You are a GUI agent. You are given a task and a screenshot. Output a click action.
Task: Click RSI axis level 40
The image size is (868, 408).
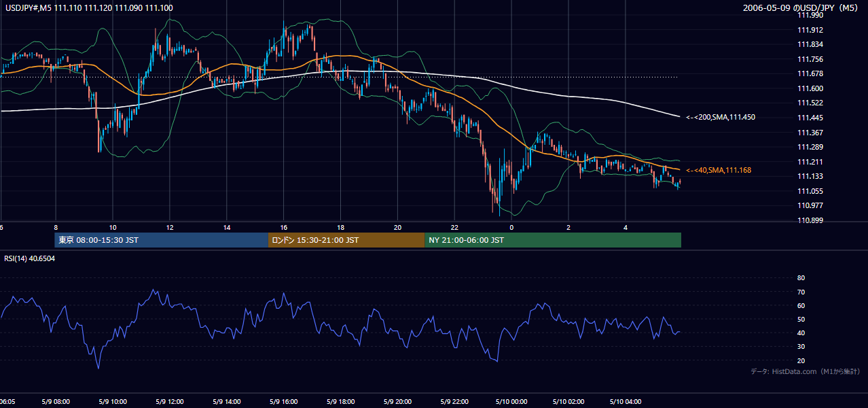click(x=801, y=333)
